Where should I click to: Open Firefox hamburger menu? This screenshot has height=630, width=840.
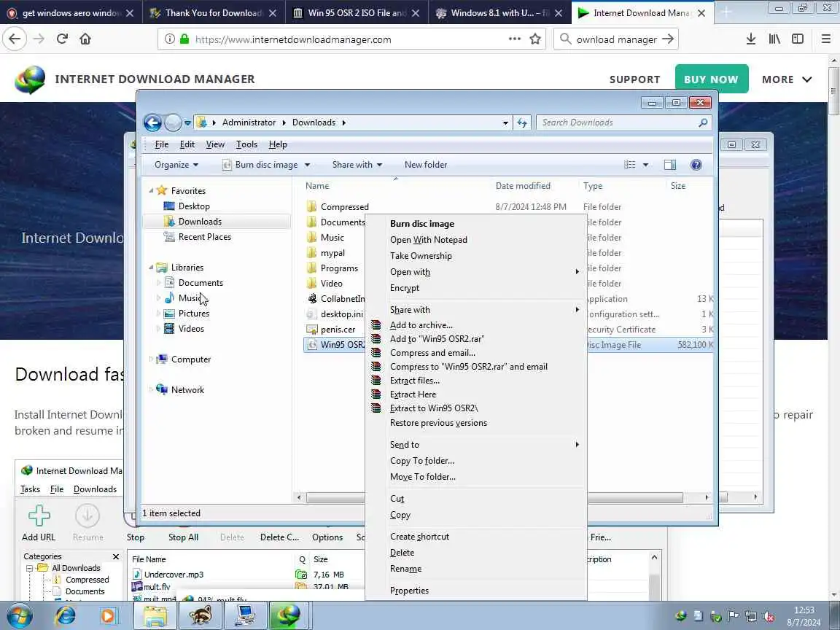pos(825,39)
